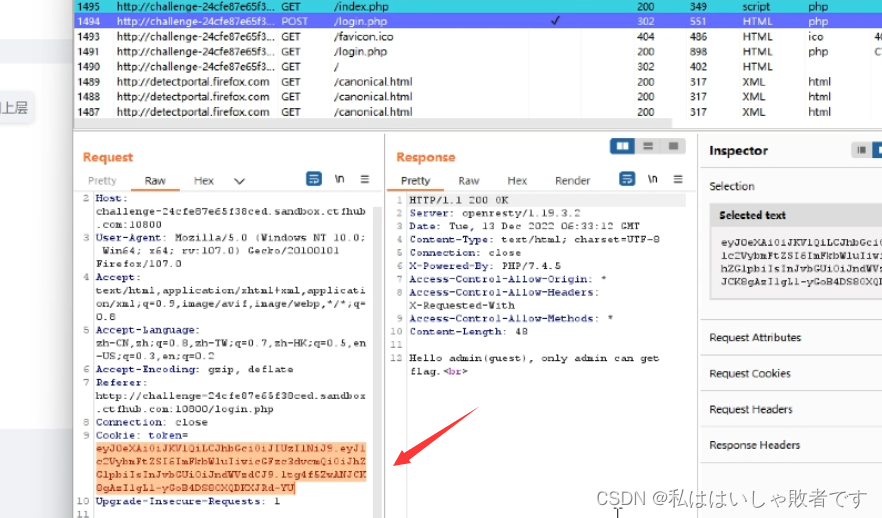Select history row 1487 detectportal.firefox.com
This screenshot has height=518, width=882.
coord(478,112)
